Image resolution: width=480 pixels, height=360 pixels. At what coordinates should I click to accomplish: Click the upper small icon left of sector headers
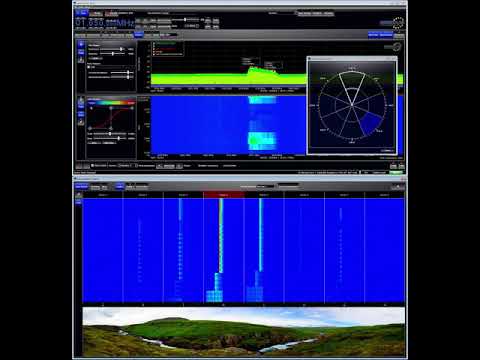78,195
